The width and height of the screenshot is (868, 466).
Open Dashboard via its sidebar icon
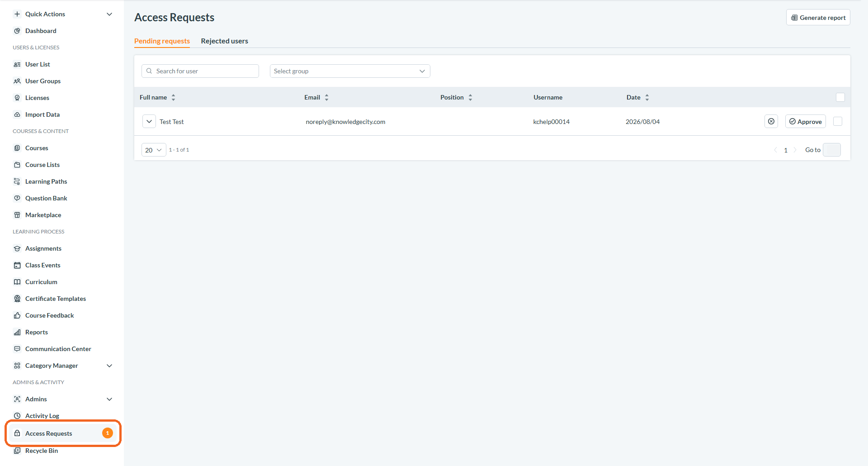[17, 31]
